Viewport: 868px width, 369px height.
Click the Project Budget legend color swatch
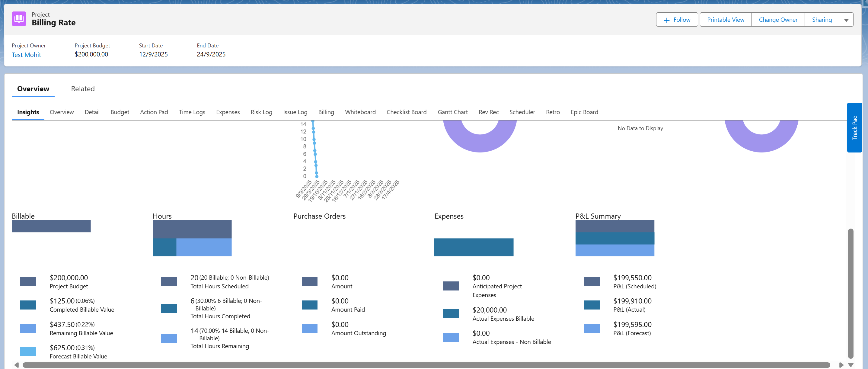click(x=28, y=282)
